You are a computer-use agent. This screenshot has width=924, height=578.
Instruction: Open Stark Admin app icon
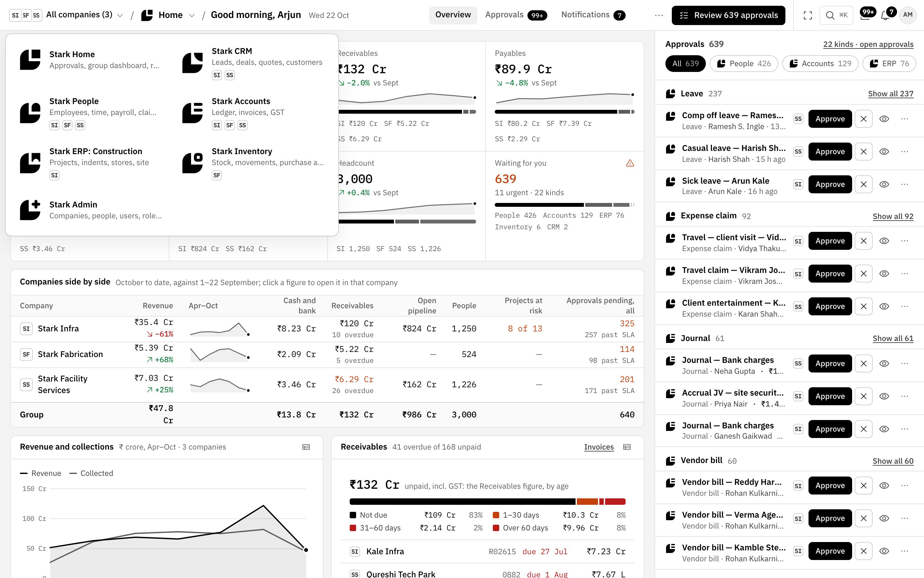click(x=30, y=210)
